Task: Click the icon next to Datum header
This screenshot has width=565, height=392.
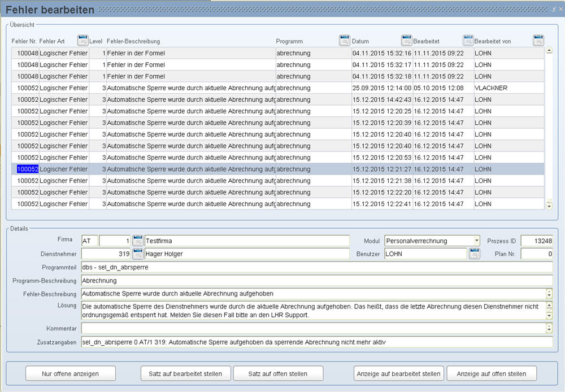Action: (x=406, y=40)
